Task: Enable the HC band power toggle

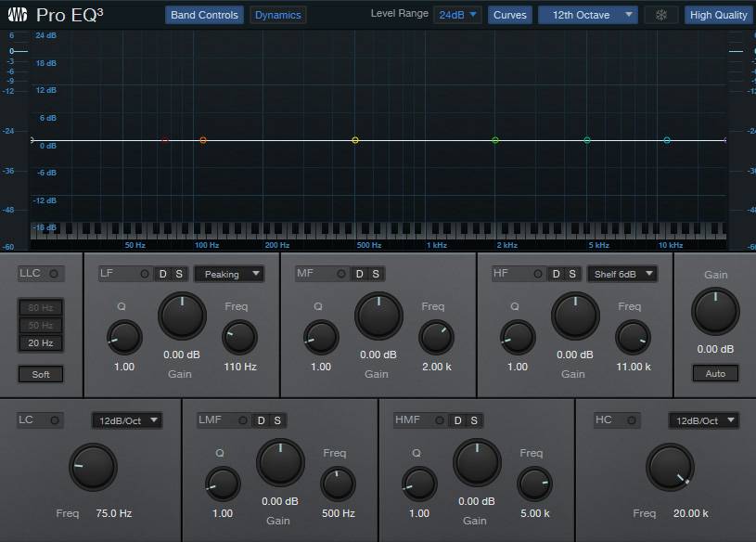Action: (631, 420)
